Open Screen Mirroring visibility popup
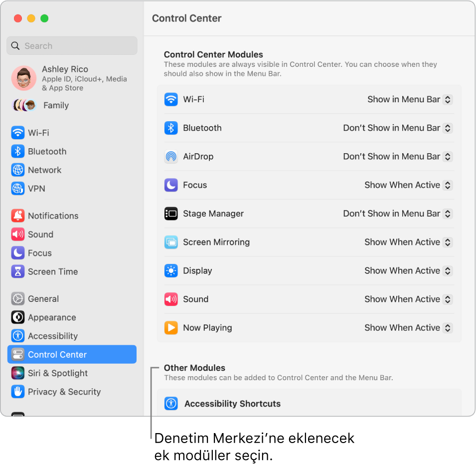Screen dimensions: 476x466 coord(408,242)
